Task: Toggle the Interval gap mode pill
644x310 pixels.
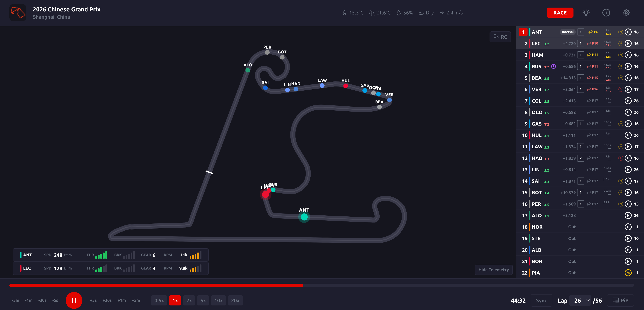Action: coord(567,32)
